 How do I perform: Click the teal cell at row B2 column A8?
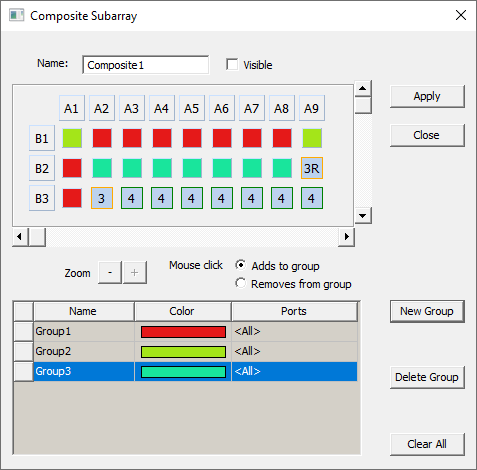(x=282, y=168)
